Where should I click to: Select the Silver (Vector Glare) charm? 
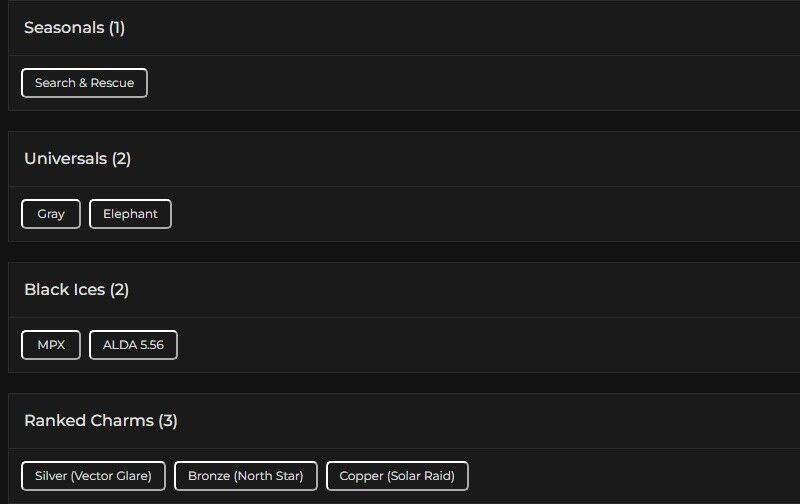coord(93,476)
